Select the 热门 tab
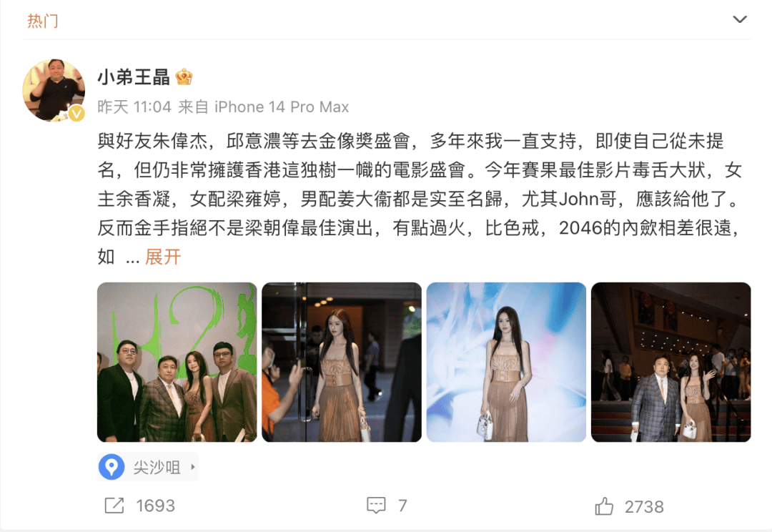This screenshot has height=532, width=772. pos(43,21)
